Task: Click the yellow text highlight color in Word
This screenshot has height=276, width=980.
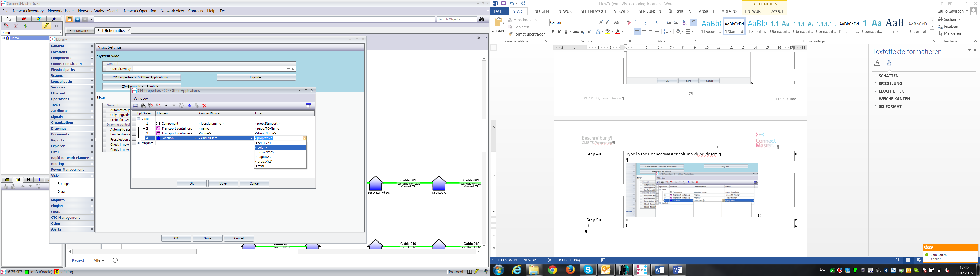Action: (x=608, y=32)
